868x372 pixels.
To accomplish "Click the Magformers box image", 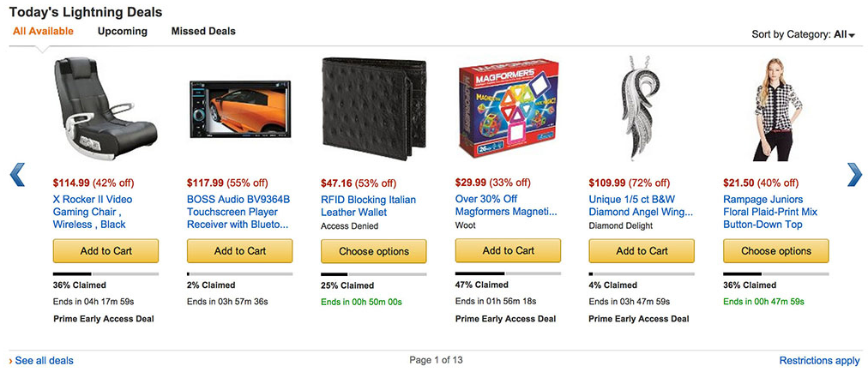I will click(508, 111).
